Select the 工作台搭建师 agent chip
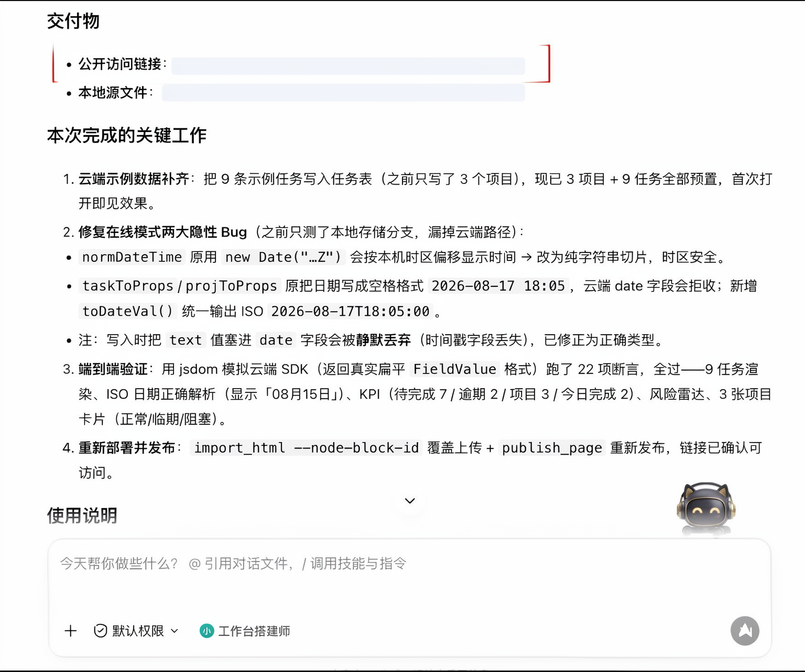805x672 pixels. point(245,631)
